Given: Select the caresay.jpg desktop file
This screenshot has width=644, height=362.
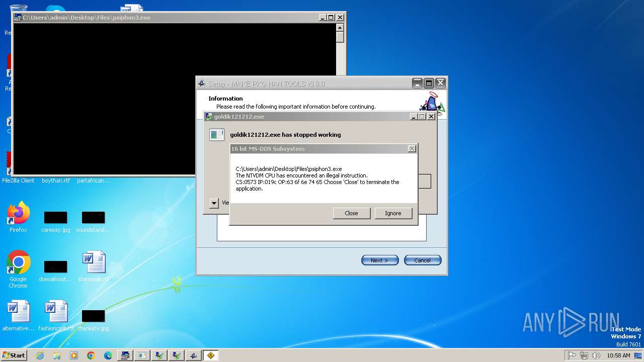Looking at the screenshot, I should coord(55,222).
